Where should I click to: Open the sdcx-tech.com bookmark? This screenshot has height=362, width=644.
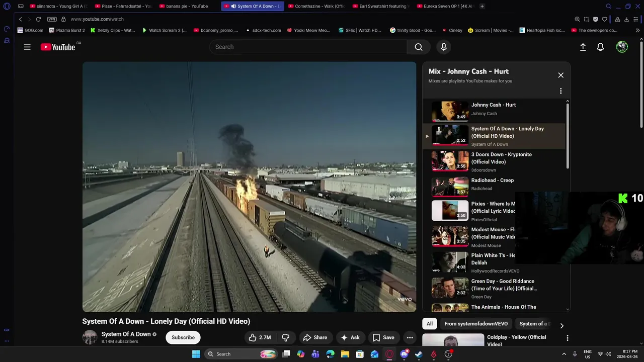pos(263,30)
